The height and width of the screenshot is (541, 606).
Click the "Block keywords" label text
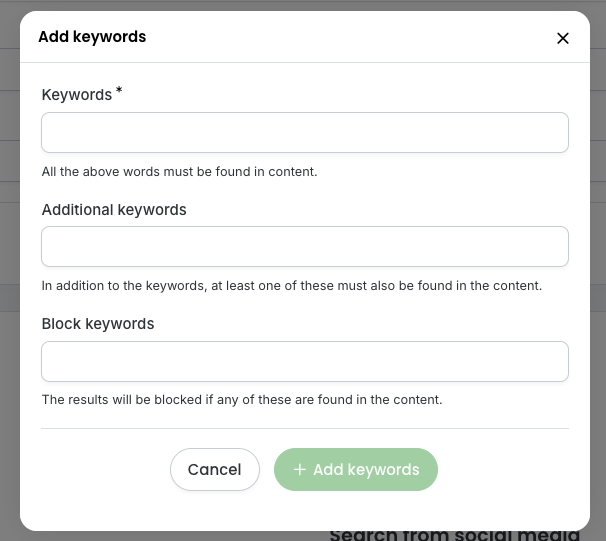tap(98, 324)
